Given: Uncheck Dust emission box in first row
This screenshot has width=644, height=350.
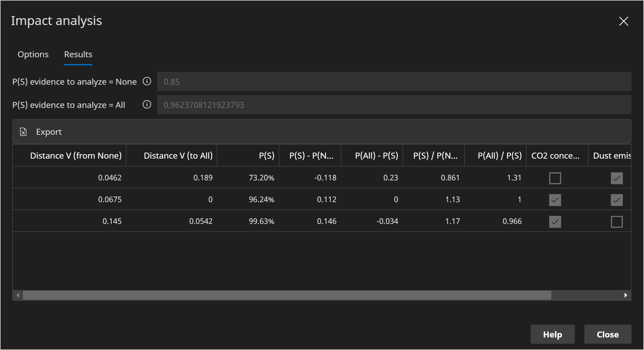Looking at the screenshot, I should [x=617, y=178].
